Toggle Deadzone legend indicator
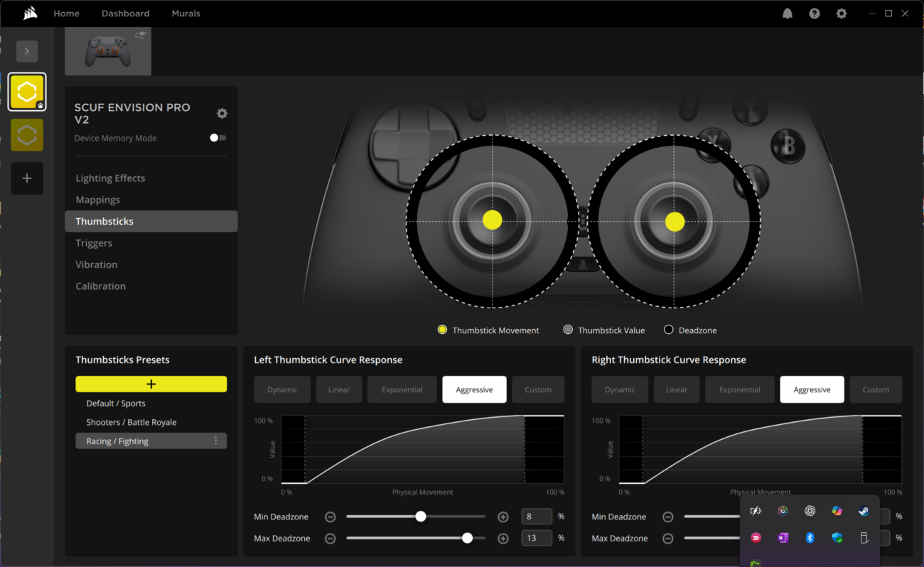This screenshot has height=567, width=924. 668,330
